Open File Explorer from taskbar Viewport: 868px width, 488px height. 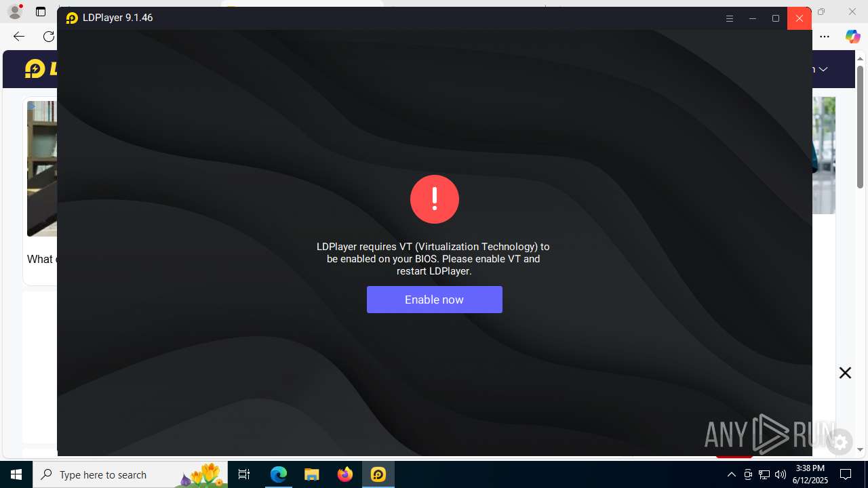pos(311,474)
